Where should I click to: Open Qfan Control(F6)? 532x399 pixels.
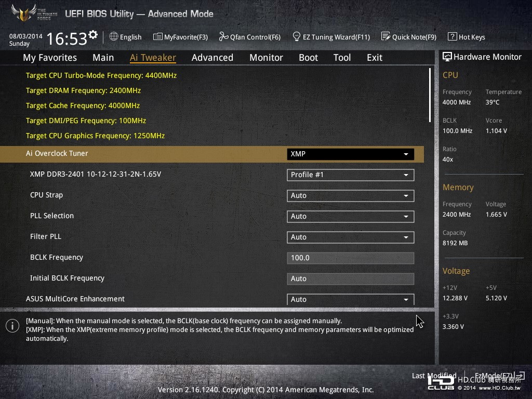[x=250, y=37]
